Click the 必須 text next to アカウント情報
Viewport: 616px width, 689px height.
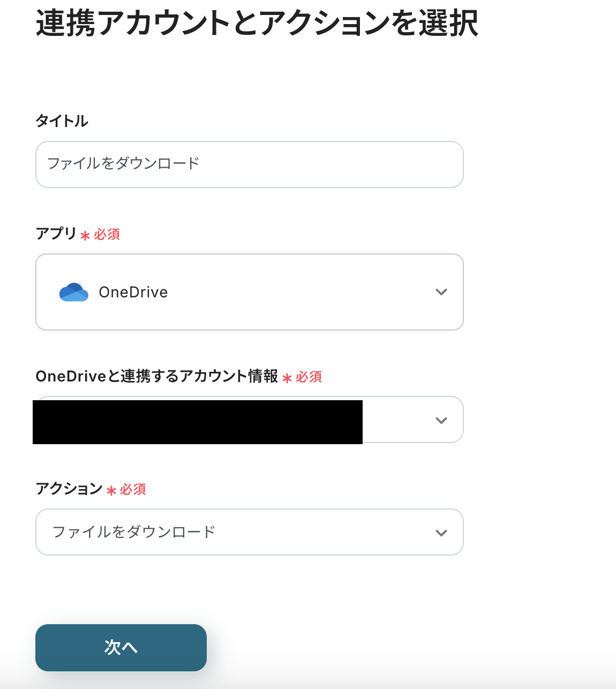click(309, 377)
